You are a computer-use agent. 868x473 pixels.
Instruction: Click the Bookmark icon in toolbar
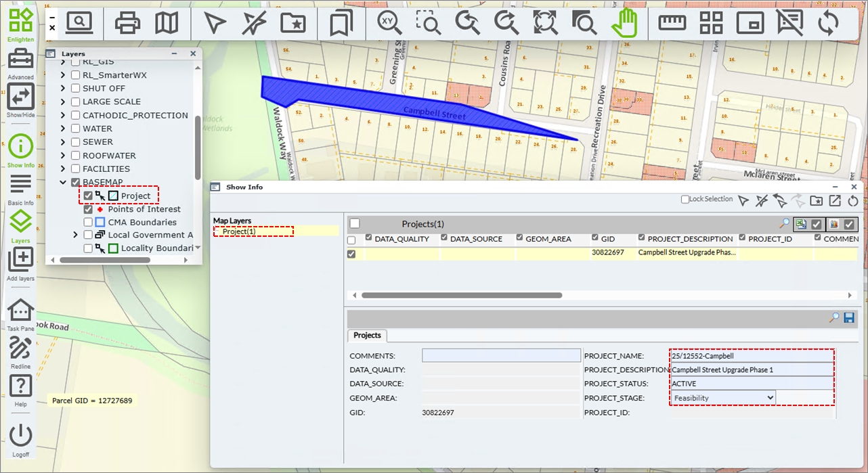click(x=341, y=23)
